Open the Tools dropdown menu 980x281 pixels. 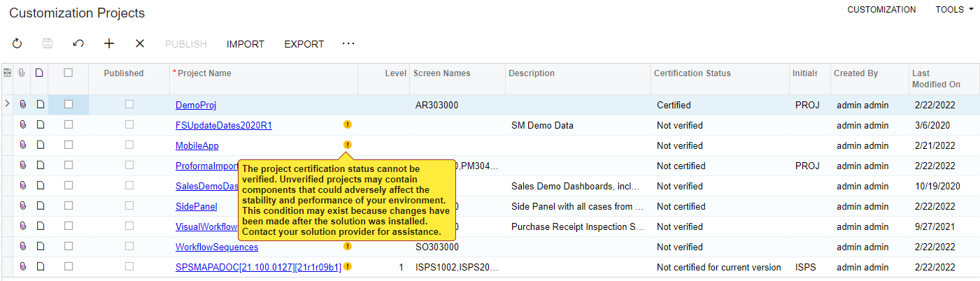pyautogui.click(x=954, y=10)
